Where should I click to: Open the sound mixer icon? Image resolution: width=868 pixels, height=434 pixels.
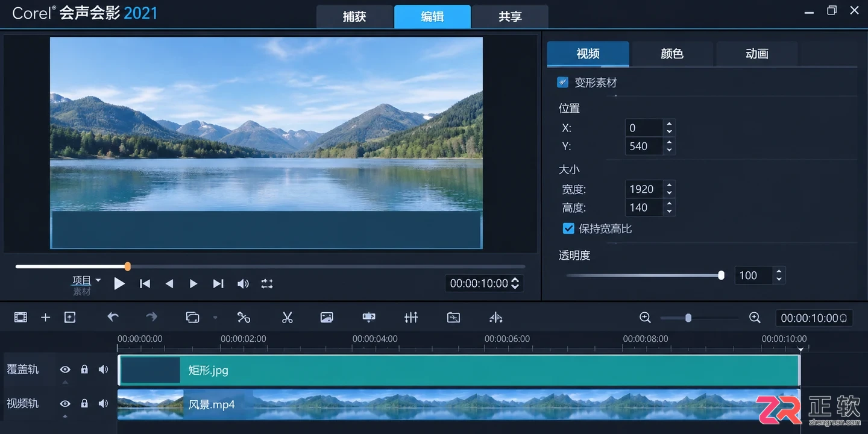[411, 318]
